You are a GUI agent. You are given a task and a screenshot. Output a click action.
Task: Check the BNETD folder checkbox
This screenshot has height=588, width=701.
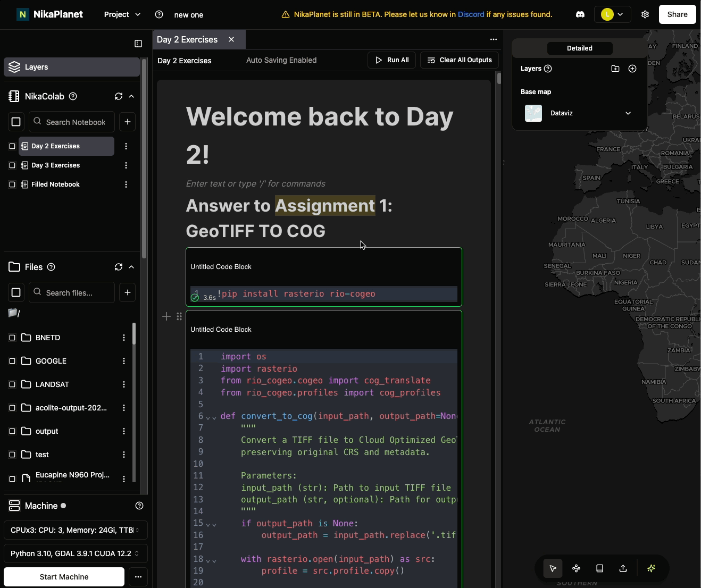point(12,338)
